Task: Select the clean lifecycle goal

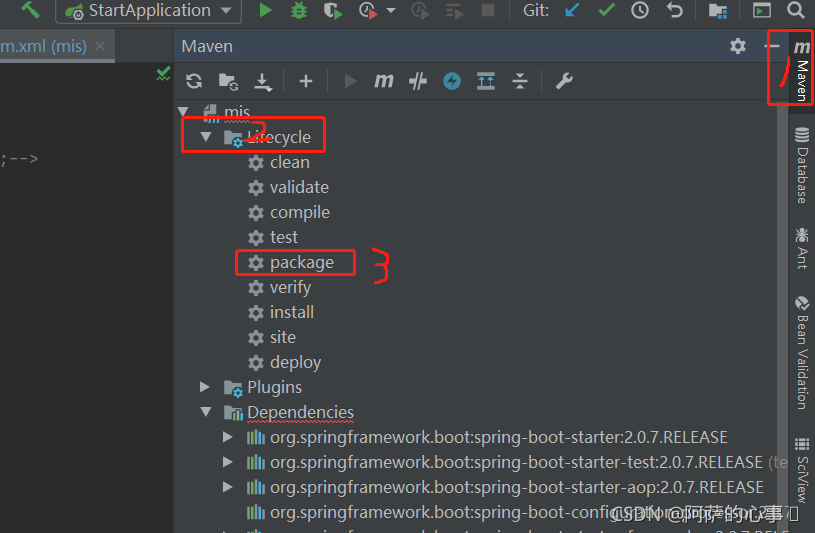Action: pyautogui.click(x=290, y=162)
